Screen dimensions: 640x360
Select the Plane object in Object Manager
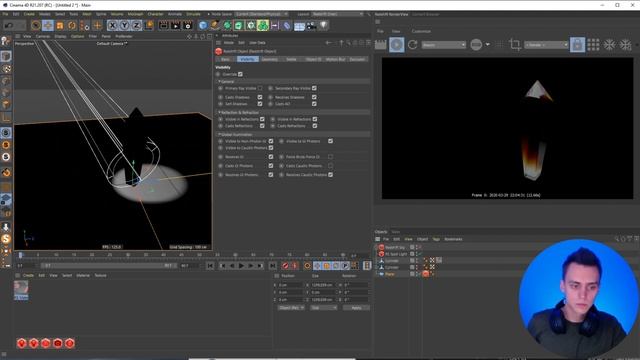(x=390, y=274)
